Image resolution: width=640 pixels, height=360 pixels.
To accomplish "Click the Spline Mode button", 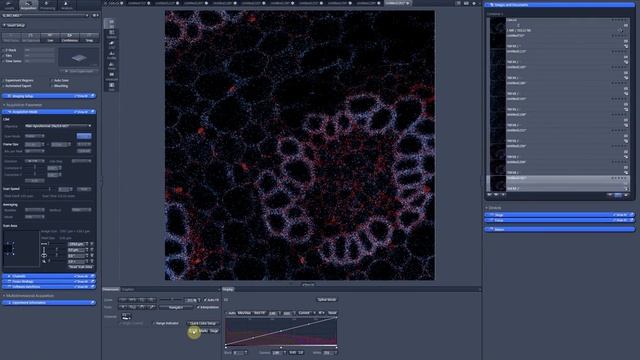I will point(327,300).
